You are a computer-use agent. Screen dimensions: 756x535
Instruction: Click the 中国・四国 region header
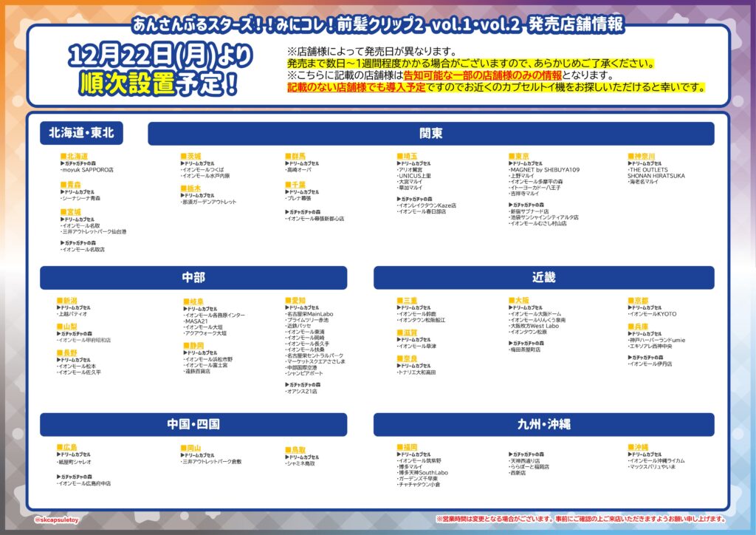tap(193, 424)
